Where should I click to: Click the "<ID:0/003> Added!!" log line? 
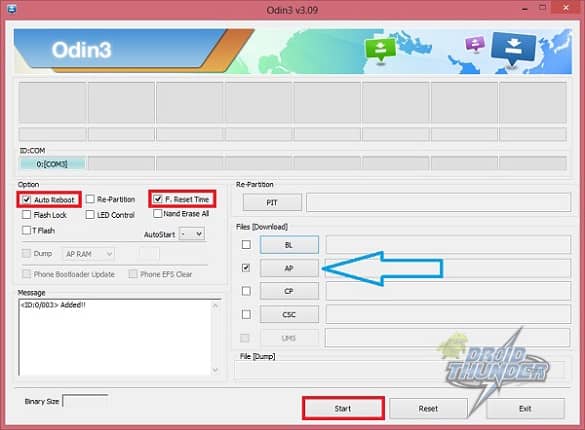point(53,305)
